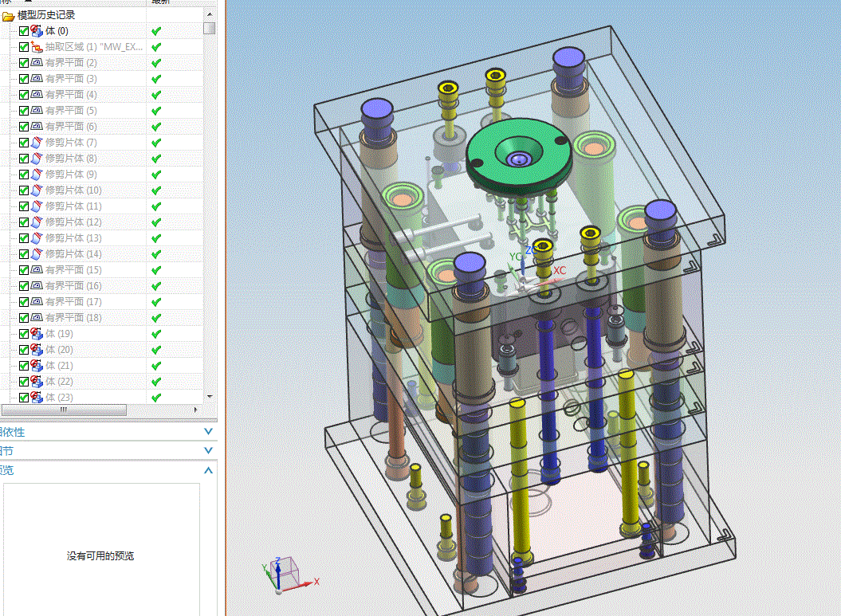The width and height of the screenshot is (841, 616).
Task: Toggle checkbox for 修剪片体 (12)
Action: [x=24, y=222]
